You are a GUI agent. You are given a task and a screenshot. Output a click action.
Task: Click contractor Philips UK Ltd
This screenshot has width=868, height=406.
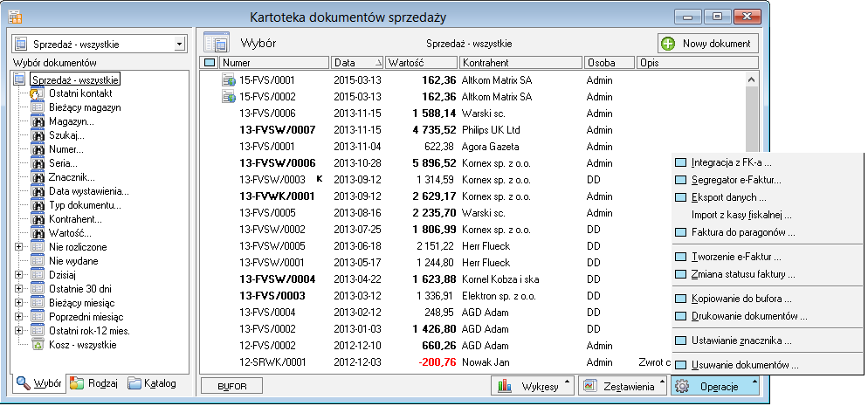coord(491,130)
